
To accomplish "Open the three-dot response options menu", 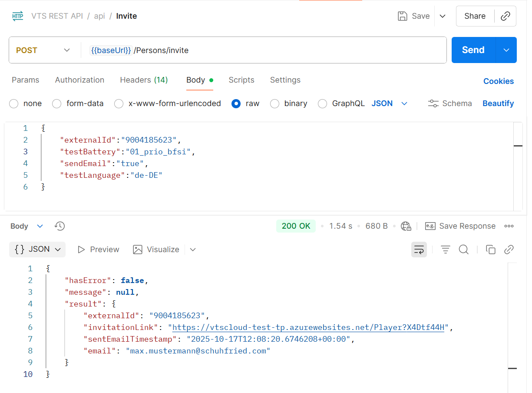I will click(x=509, y=226).
